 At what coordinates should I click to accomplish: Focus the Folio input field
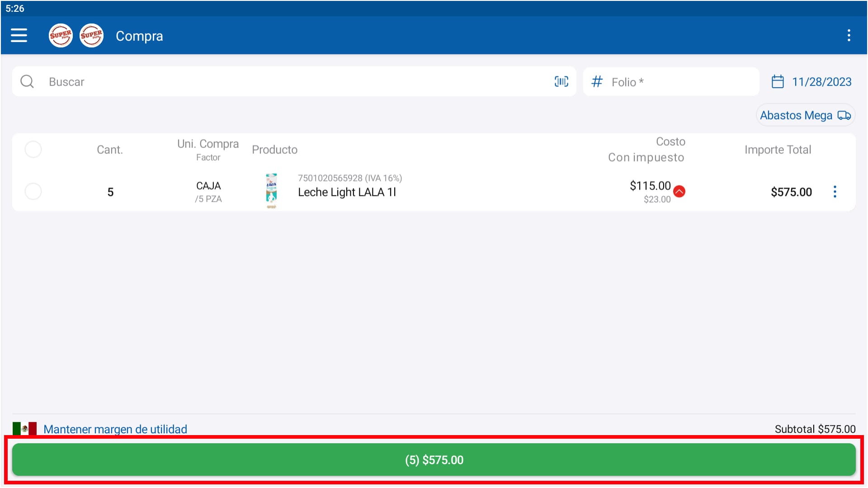point(678,82)
